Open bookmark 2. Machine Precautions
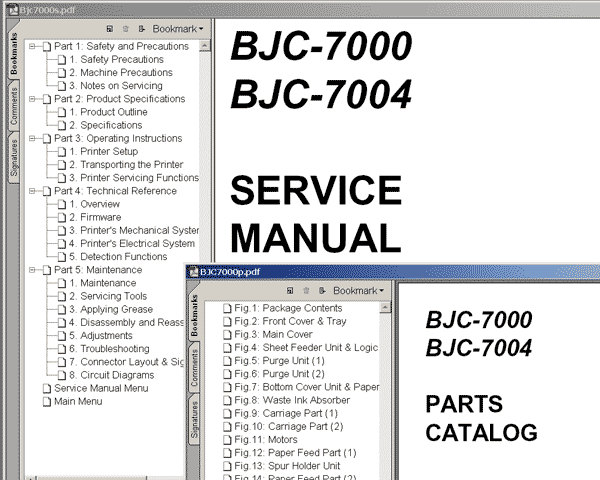Screen dimensions: 600x480 tap(121, 72)
